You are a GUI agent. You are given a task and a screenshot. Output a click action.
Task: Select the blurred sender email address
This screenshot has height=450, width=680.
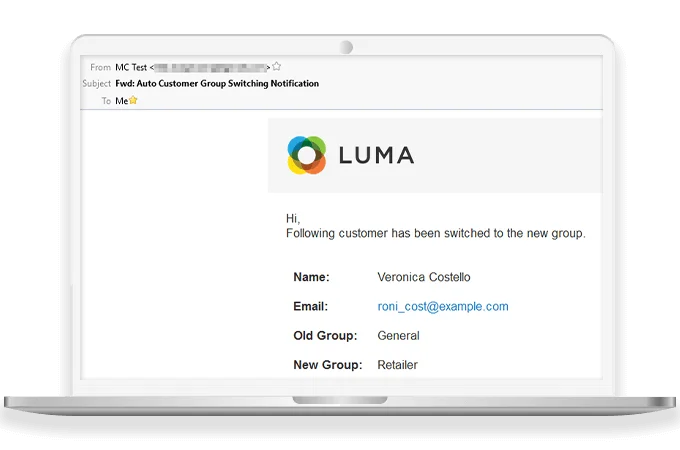(210, 67)
